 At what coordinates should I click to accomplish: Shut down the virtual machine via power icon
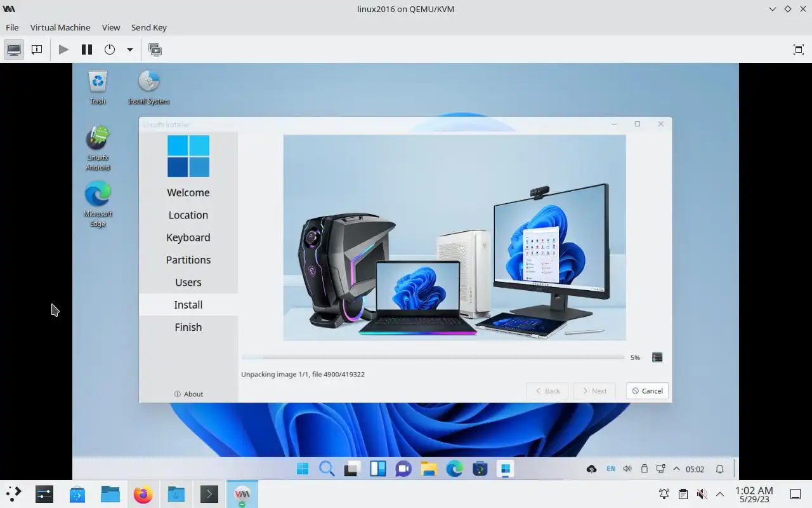110,50
